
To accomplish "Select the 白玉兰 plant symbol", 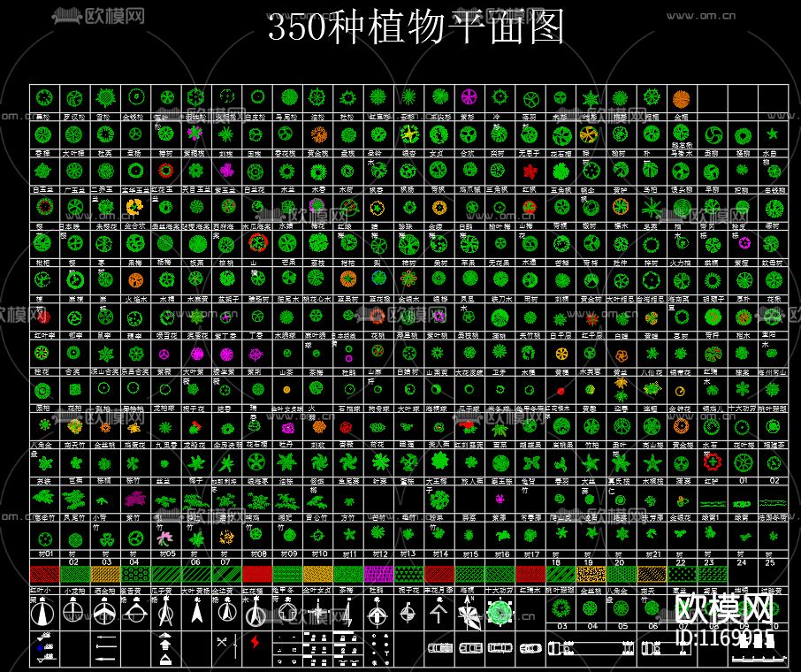I will (43, 171).
